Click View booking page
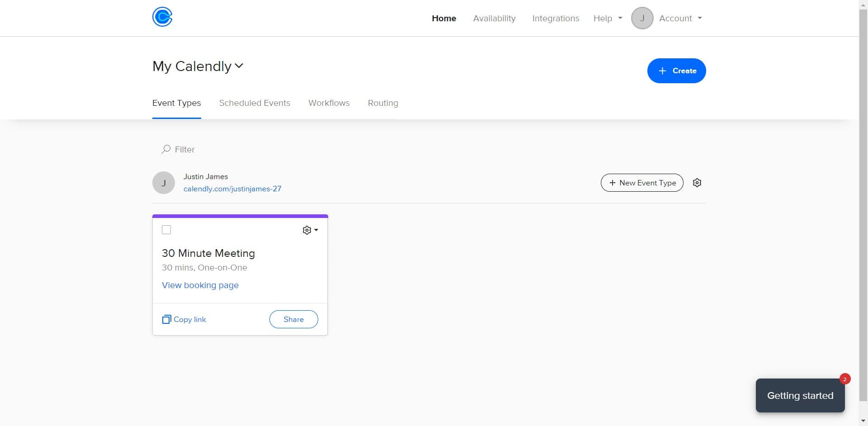Image resolution: width=868 pixels, height=426 pixels. pyautogui.click(x=200, y=285)
